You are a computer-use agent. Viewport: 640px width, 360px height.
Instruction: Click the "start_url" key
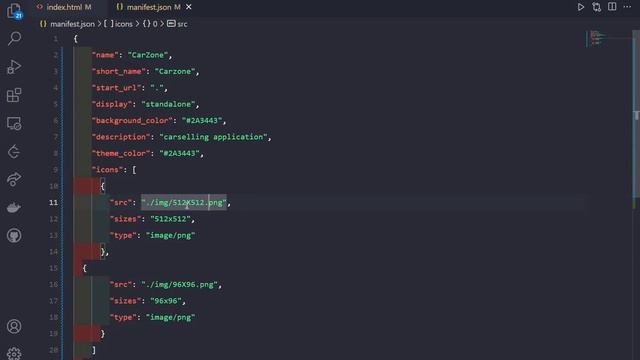[117, 88]
